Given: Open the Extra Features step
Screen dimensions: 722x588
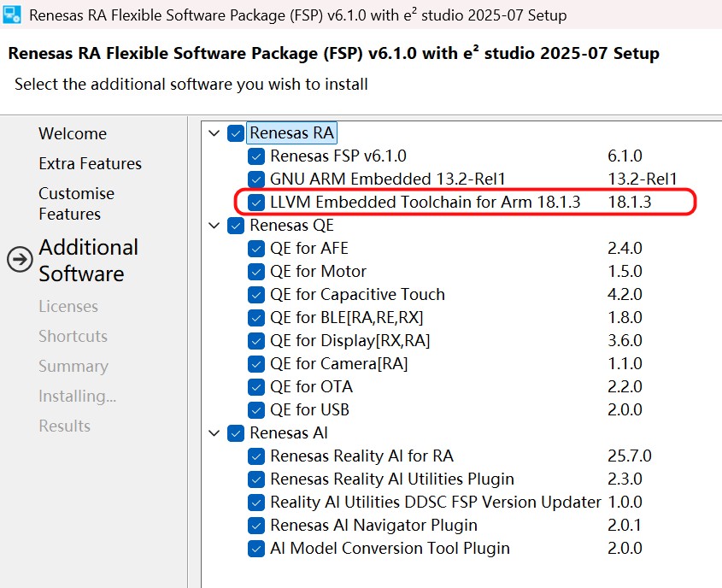Looking at the screenshot, I should tap(90, 164).
